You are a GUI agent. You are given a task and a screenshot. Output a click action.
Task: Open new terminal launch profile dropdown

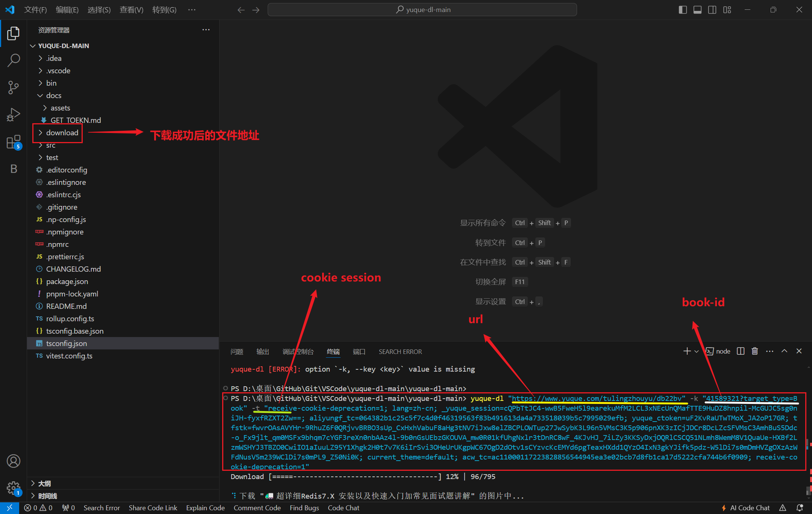click(697, 351)
